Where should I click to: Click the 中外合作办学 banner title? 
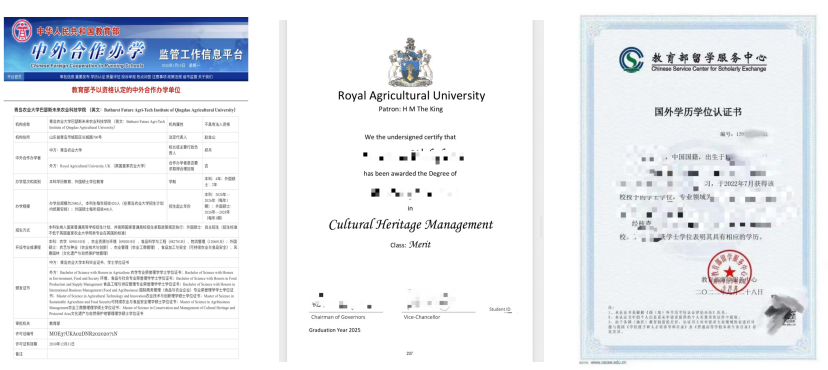(88, 51)
